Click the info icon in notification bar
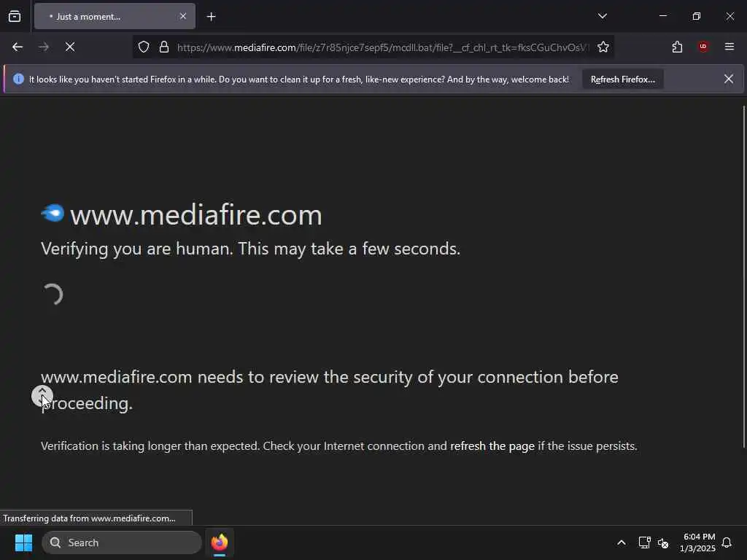747x560 pixels. click(x=18, y=79)
